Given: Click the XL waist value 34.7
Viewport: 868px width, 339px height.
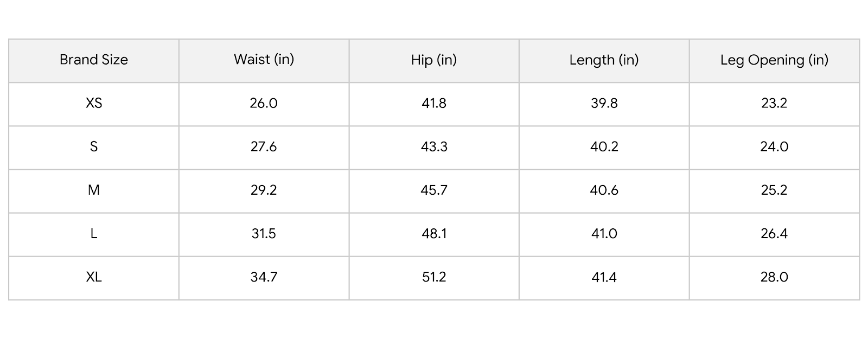Looking at the screenshot, I should click(x=264, y=277).
